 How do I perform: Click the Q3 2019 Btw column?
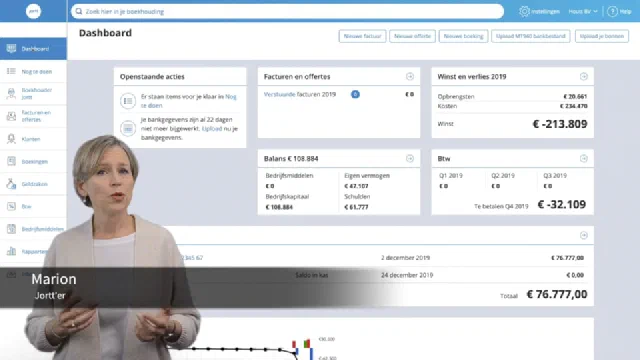tap(555, 181)
